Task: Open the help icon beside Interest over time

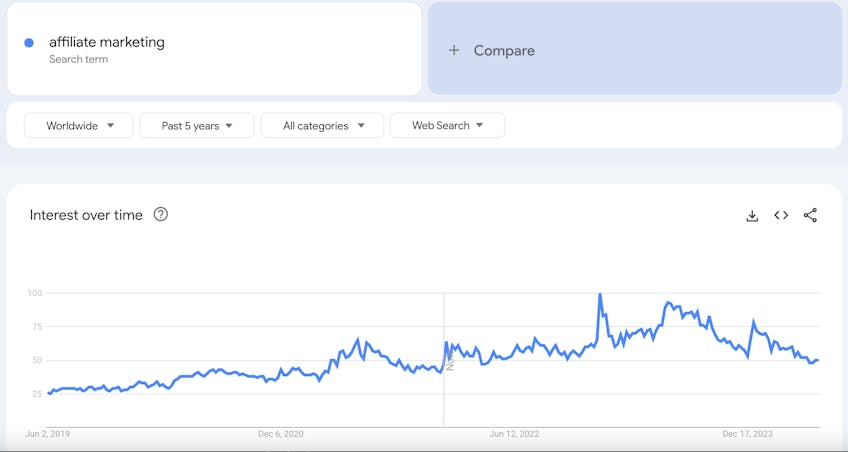Action: point(161,215)
